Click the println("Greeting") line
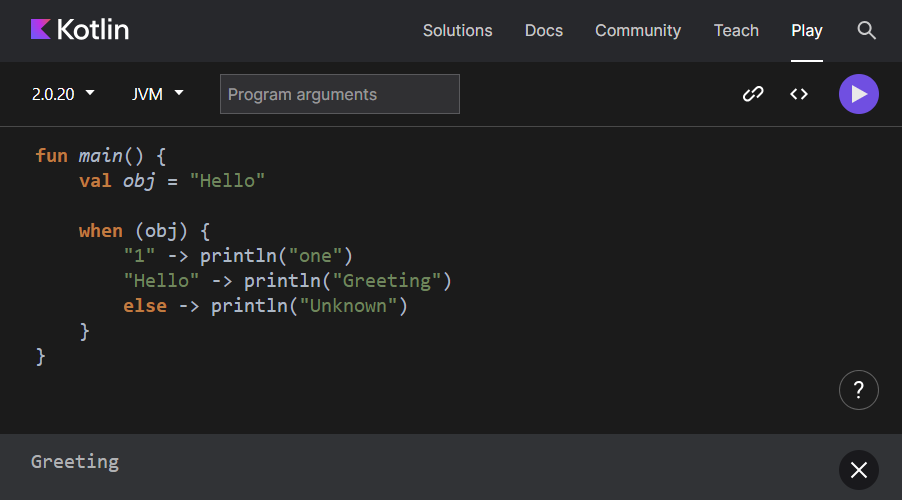Image resolution: width=902 pixels, height=500 pixels. 288,281
